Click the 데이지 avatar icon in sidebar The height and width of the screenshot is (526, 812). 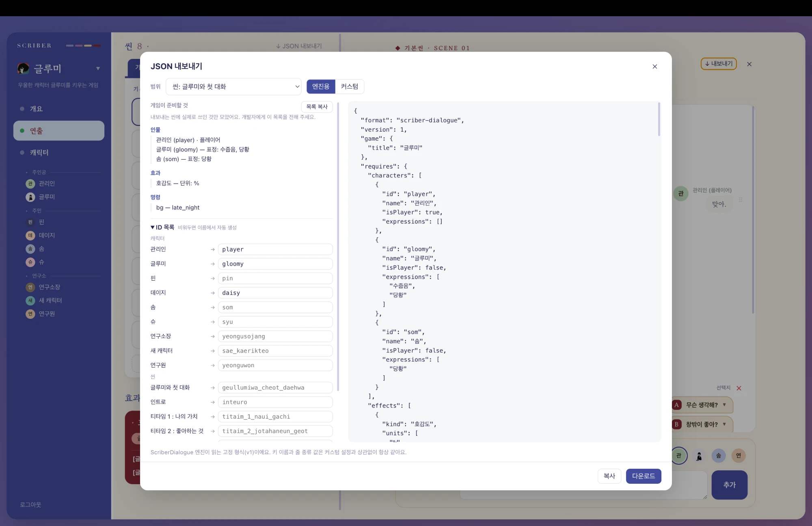coord(30,235)
